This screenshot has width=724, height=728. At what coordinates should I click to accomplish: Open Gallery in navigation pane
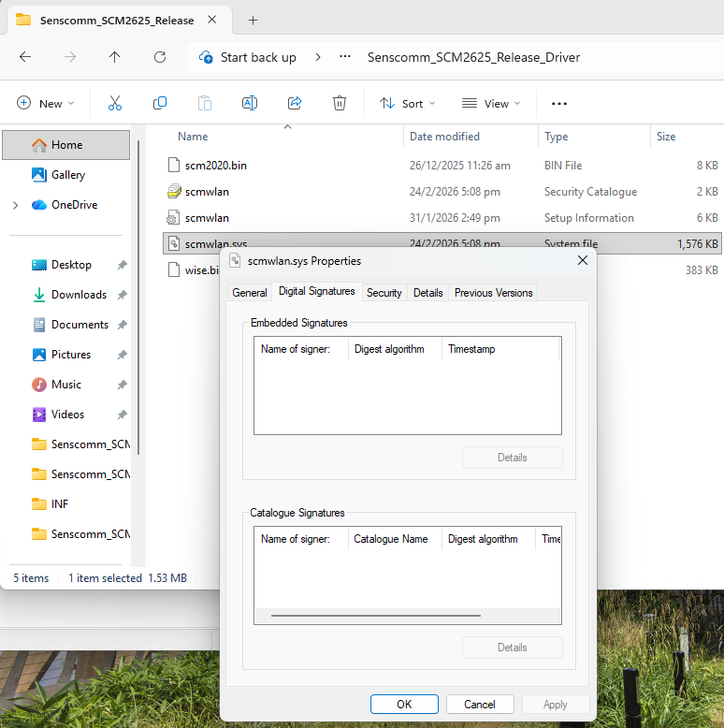[67, 175]
